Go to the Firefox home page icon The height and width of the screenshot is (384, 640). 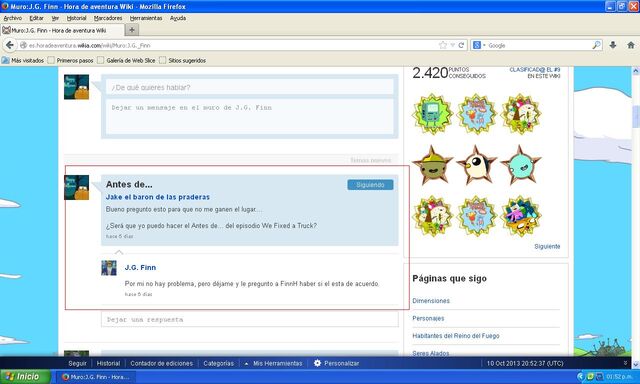coord(631,45)
